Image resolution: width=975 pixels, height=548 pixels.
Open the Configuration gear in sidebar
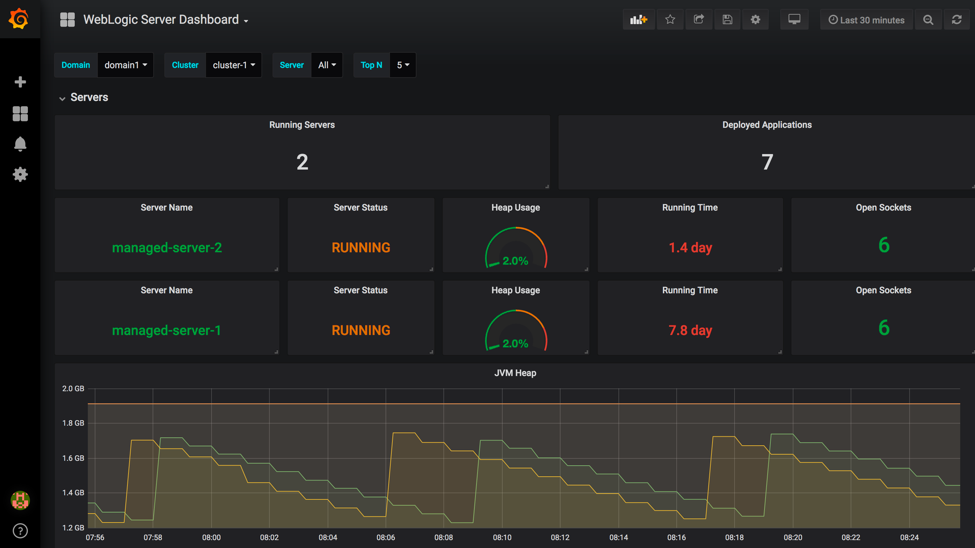[20, 174]
